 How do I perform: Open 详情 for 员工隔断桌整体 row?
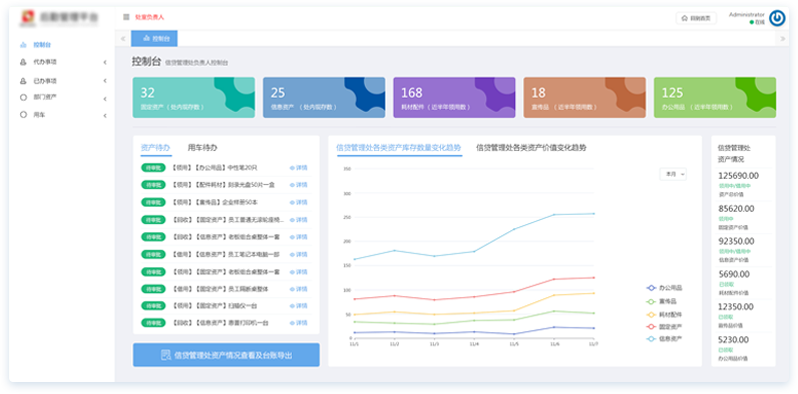click(299, 289)
